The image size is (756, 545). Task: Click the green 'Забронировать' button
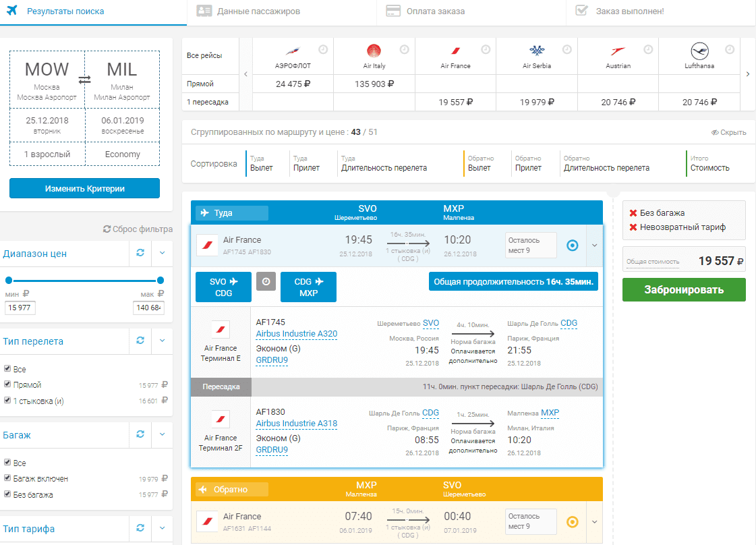point(684,289)
